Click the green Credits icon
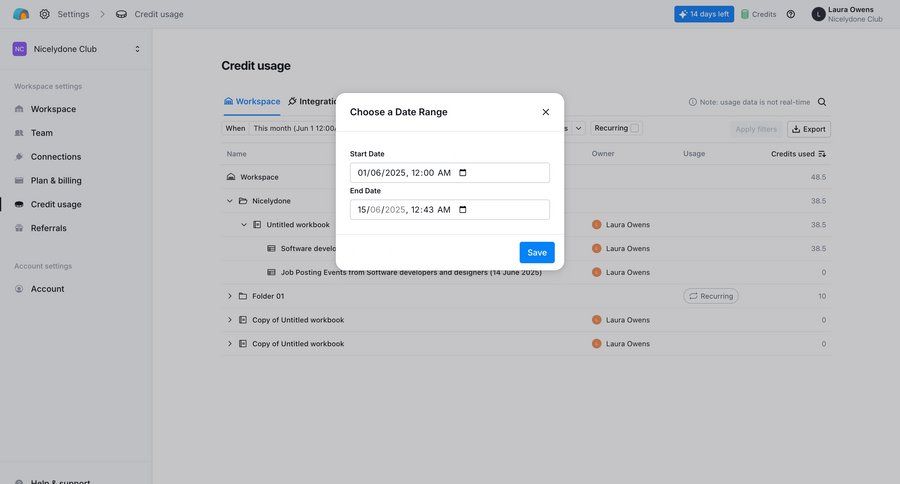900x484 pixels. pyautogui.click(x=744, y=14)
